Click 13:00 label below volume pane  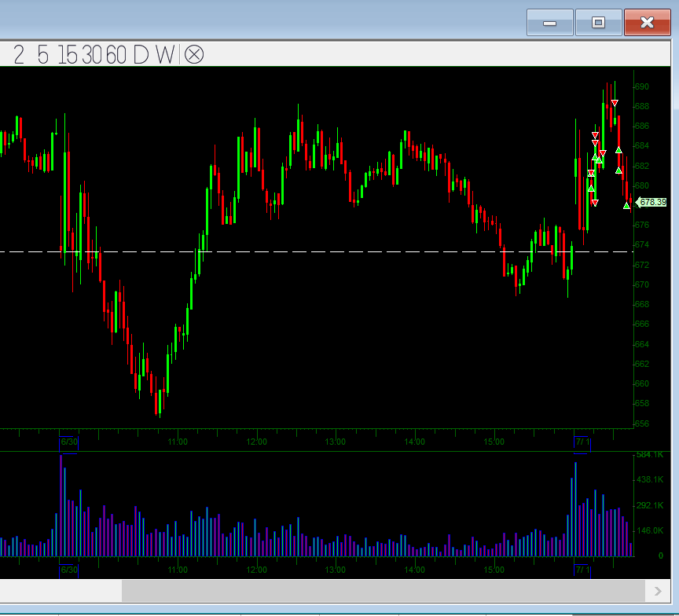pyautogui.click(x=336, y=570)
